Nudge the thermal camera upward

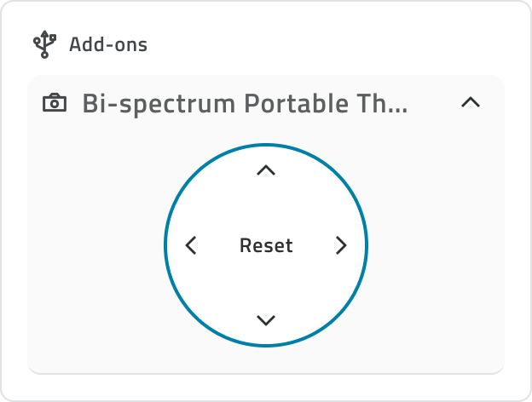(266, 170)
